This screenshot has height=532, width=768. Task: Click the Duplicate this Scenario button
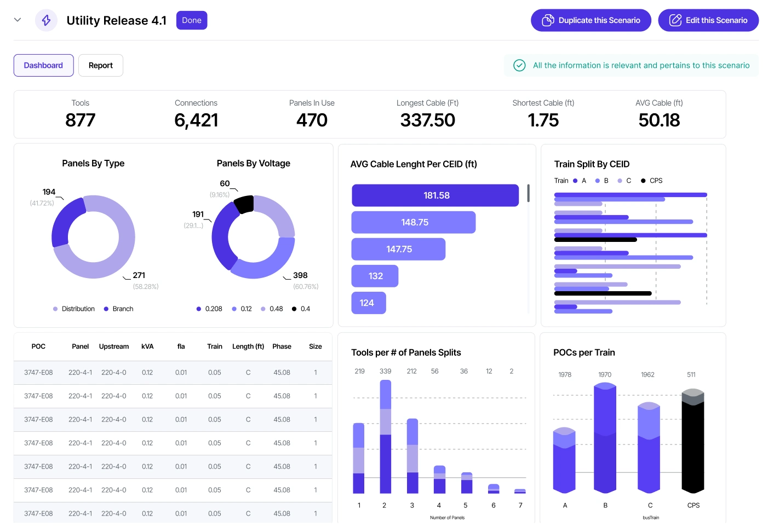(x=591, y=20)
